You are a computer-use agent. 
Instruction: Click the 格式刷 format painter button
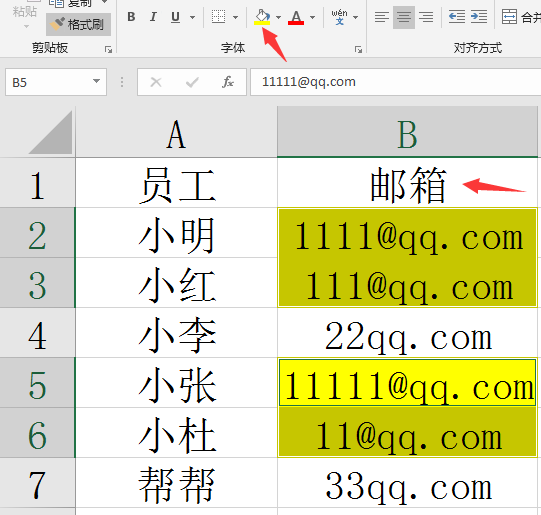pyautogui.click(x=78, y=24)
